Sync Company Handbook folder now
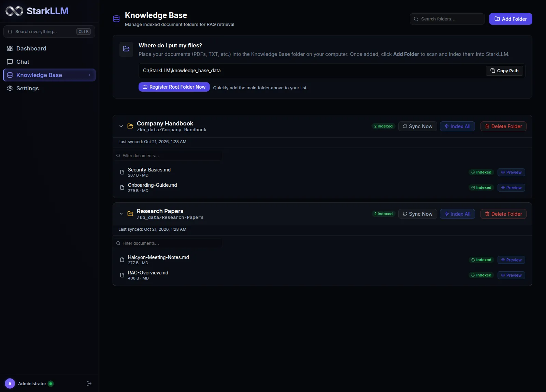Viewport: 546px width, 392px height. click(x=417, y=126)
